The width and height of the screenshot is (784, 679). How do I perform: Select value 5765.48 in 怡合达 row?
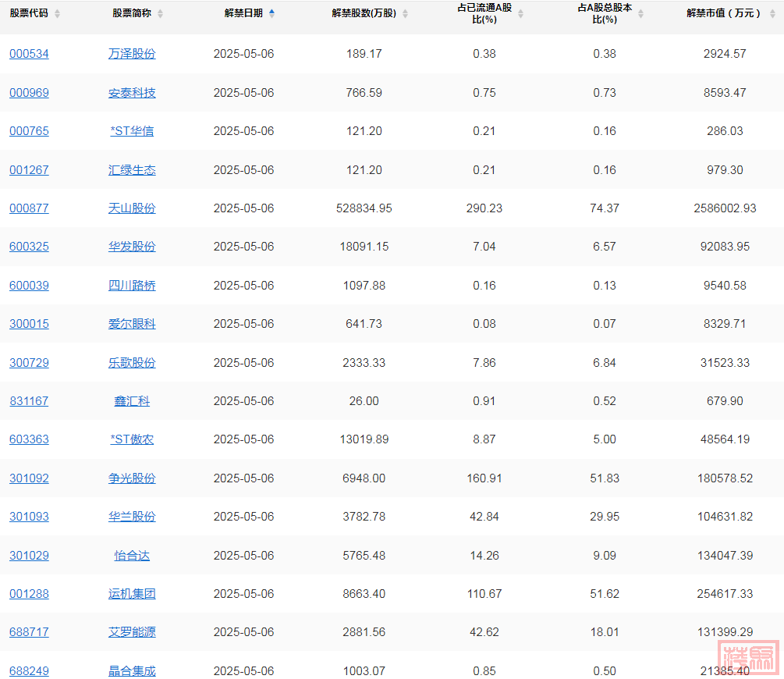click(x=364, y=556)
